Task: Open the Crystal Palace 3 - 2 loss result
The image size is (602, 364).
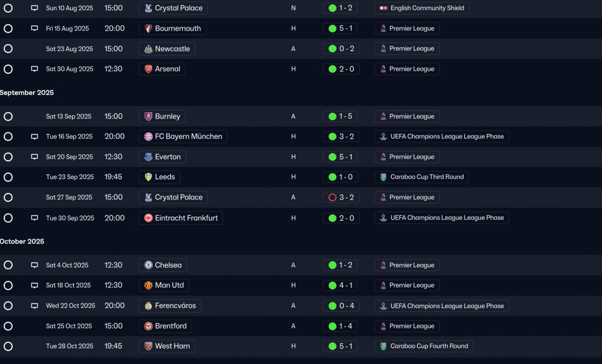Action: coord(341,198)
